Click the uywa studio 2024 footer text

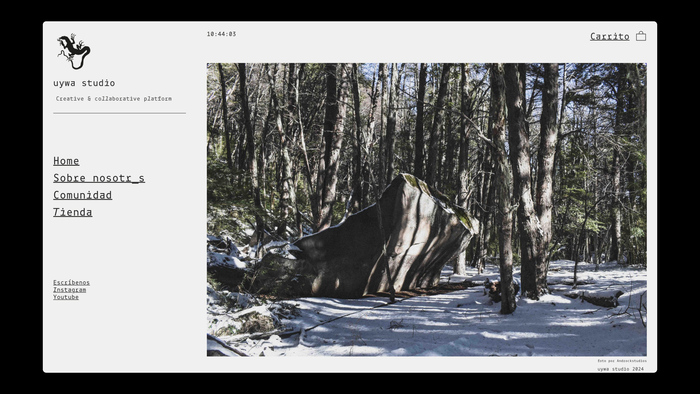(621, 369)
